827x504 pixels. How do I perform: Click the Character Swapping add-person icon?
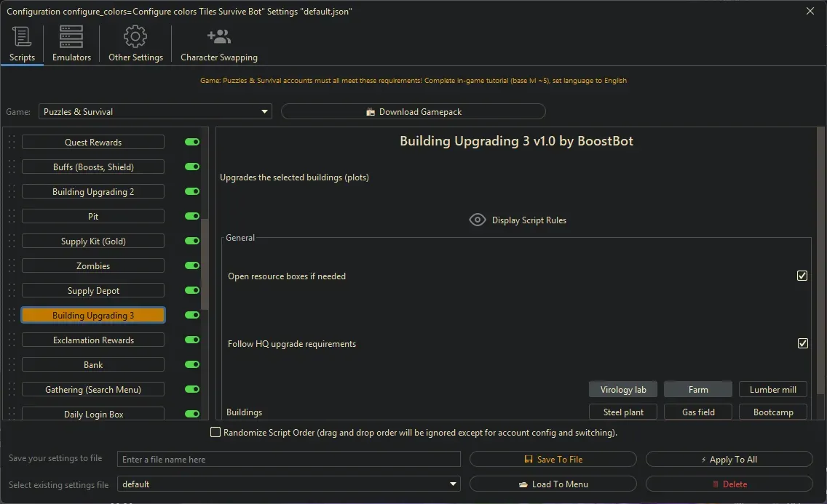point(218,36)
